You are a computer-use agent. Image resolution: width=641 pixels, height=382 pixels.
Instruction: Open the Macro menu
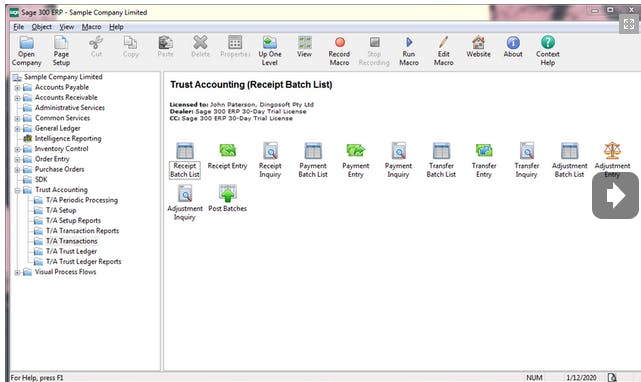[x=91, y=27]
